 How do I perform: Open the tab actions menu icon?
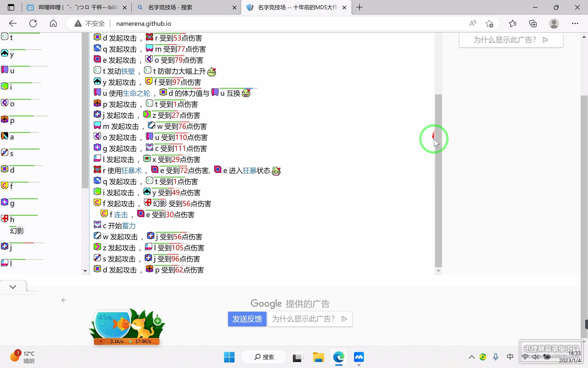pyautogui.click(x=11, y=7)
